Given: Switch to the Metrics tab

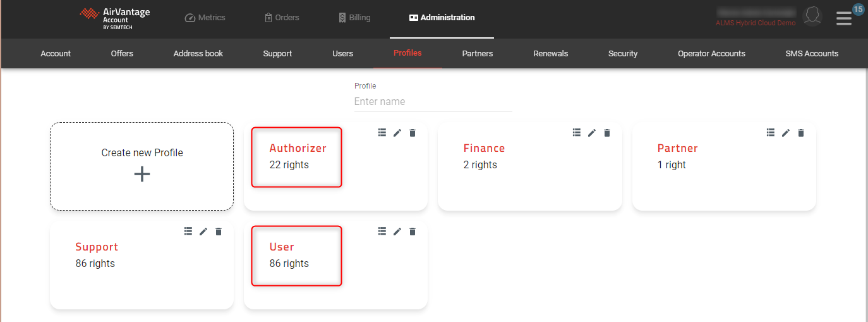Looking at the screenshot, I should [205, 18].
